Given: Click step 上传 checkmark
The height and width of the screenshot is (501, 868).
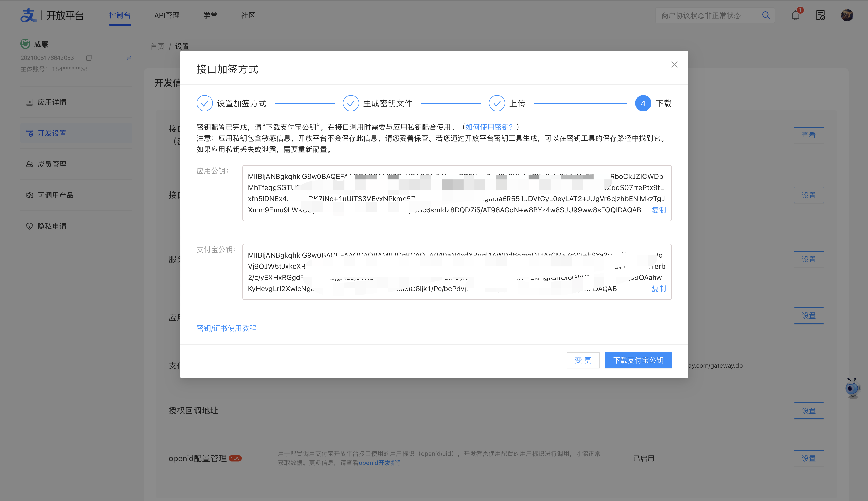Looking at the screenshot, I should point(497,103).
